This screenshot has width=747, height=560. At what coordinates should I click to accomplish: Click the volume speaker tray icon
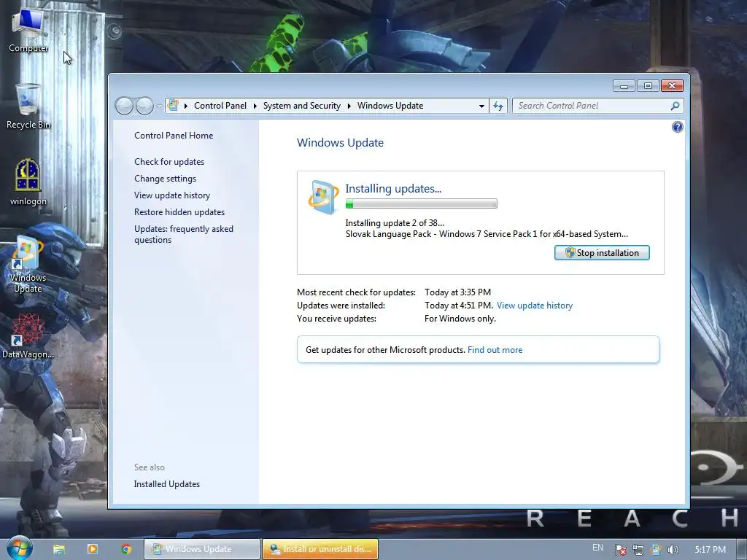coord(673,550)
